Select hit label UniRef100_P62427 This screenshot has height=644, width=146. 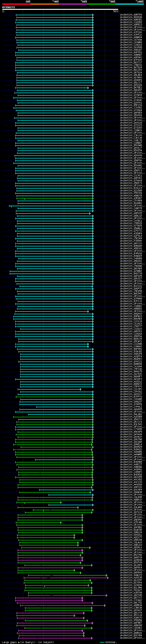pos(131,590)
